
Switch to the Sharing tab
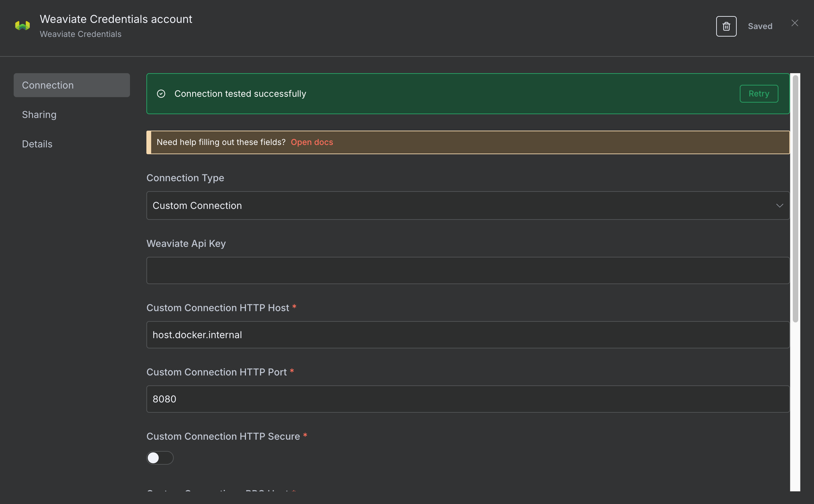(39, 115)
